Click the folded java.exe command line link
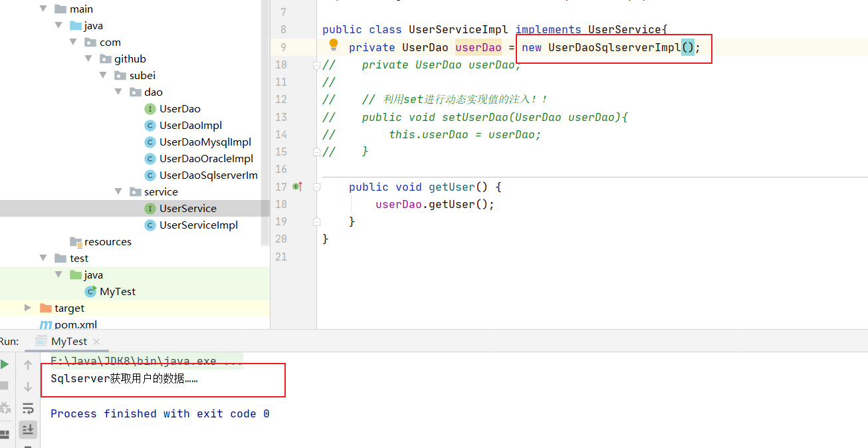Viewport: 868px width, 448px height. pyautogui.click(x=146, y=362)
